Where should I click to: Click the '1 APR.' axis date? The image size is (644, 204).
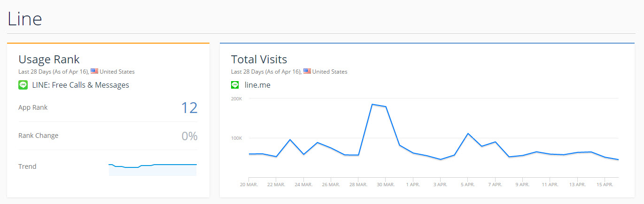click(413, 185)
